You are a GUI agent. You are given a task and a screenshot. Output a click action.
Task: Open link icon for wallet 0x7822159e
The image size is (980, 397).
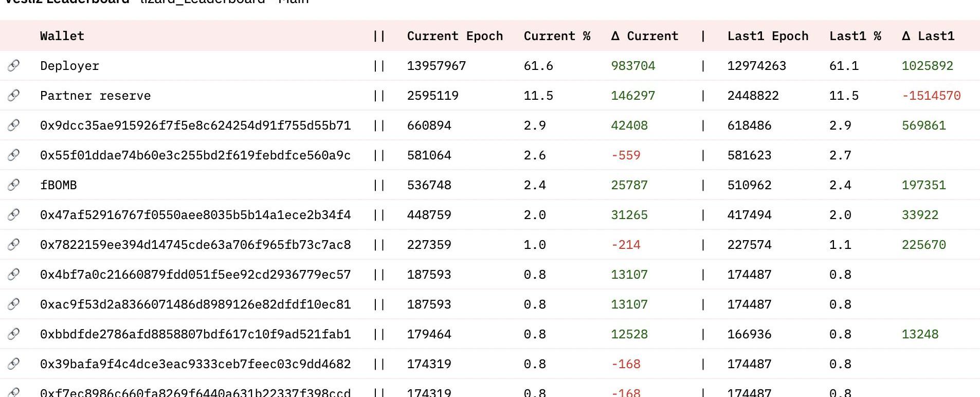click(x=14, y=244)
